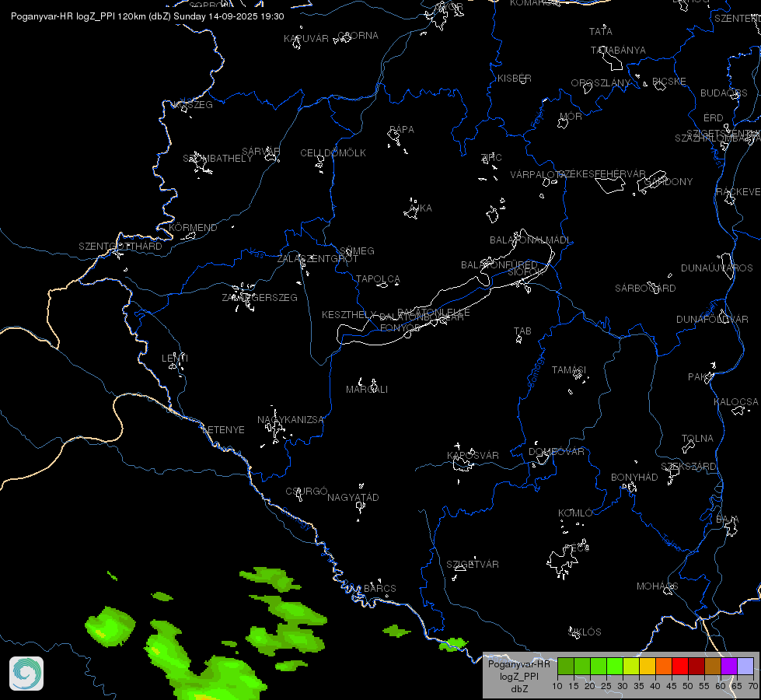This screenshot has height=700, width=761.
Task: Select the dark red 50–55 dBZ legend swatch
Action: 696,667
